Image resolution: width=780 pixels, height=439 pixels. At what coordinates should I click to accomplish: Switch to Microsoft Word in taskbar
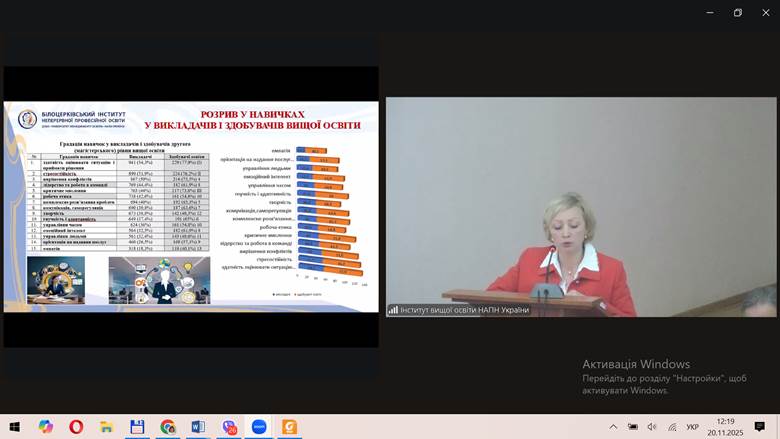[198, 427]
